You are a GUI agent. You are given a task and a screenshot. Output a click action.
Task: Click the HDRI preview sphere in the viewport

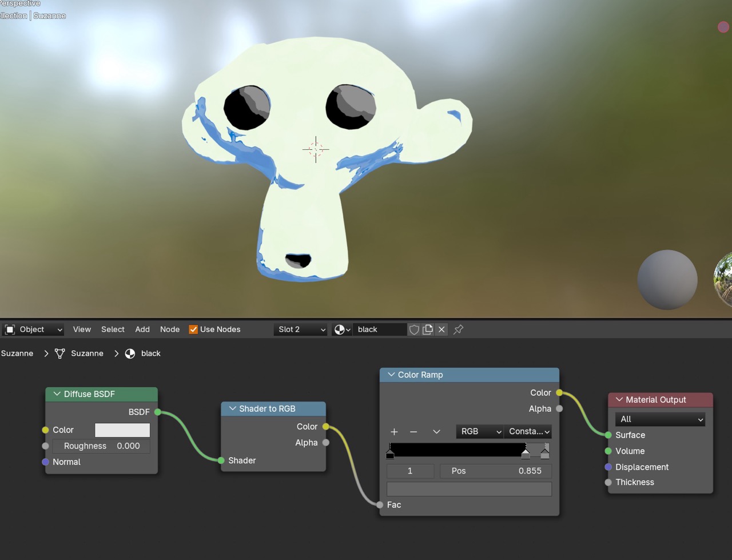coord(723,280)
